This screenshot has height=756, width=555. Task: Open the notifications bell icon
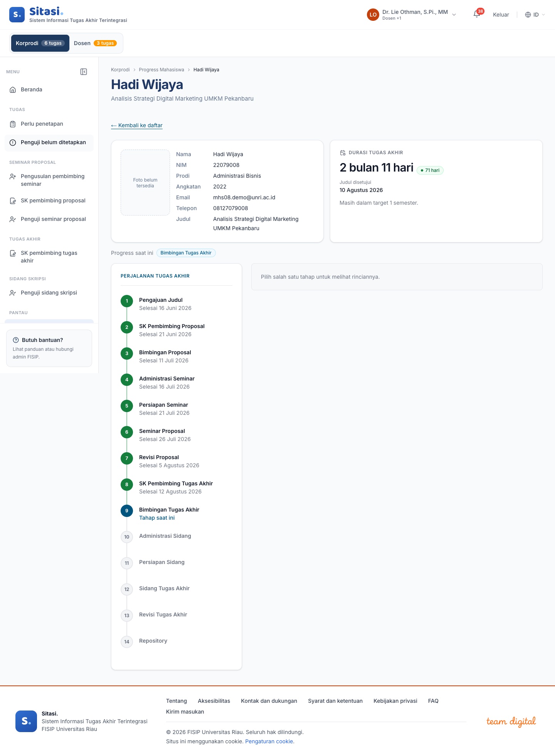[x=477, y=15]
